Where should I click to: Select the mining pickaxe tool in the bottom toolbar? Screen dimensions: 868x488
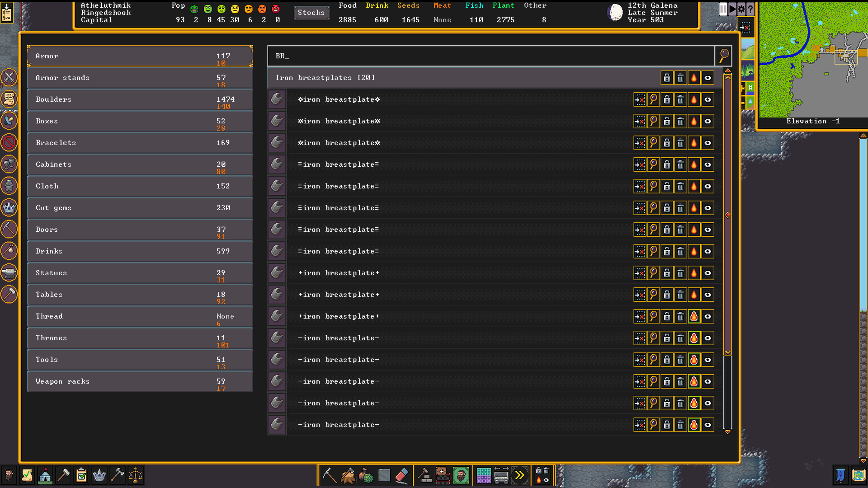[329, 475]
